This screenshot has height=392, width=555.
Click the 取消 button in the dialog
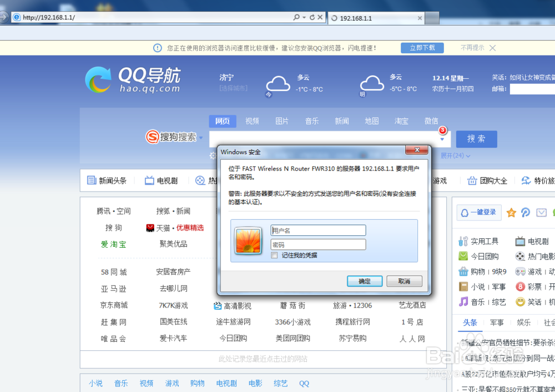pos(404,281)
